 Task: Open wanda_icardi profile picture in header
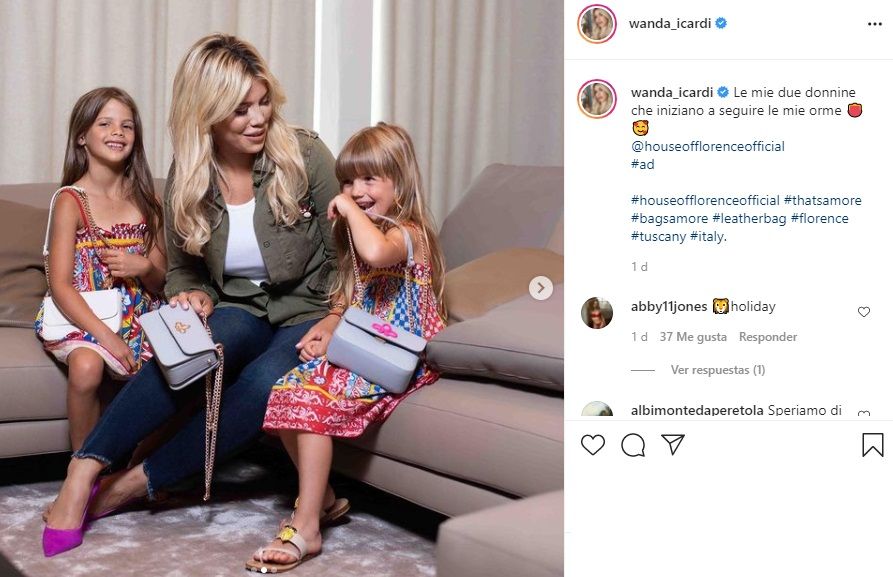tap(597, 24)
